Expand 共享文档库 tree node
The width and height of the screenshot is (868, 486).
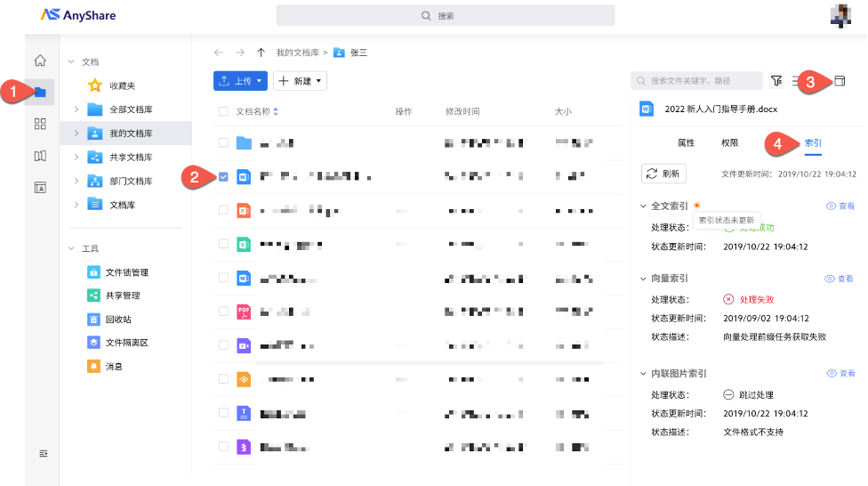point(76,157)
